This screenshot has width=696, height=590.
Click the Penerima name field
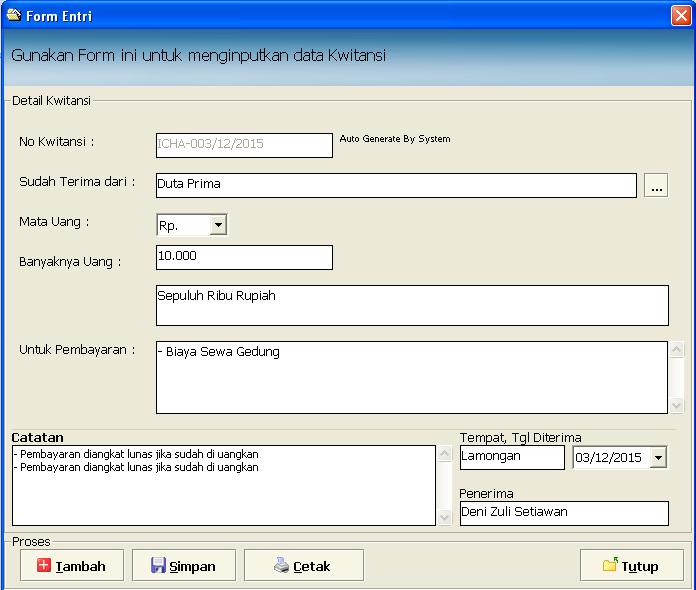click(563, 513)
